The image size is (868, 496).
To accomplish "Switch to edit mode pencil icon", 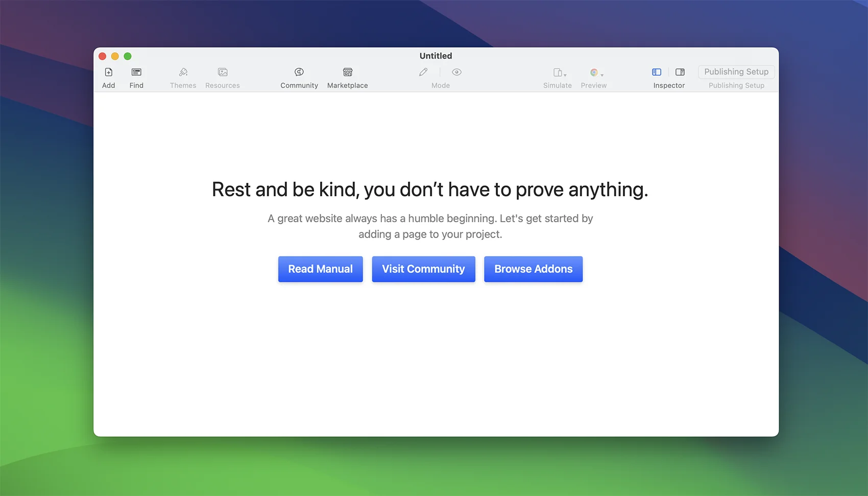I will (x=423, y=73).
